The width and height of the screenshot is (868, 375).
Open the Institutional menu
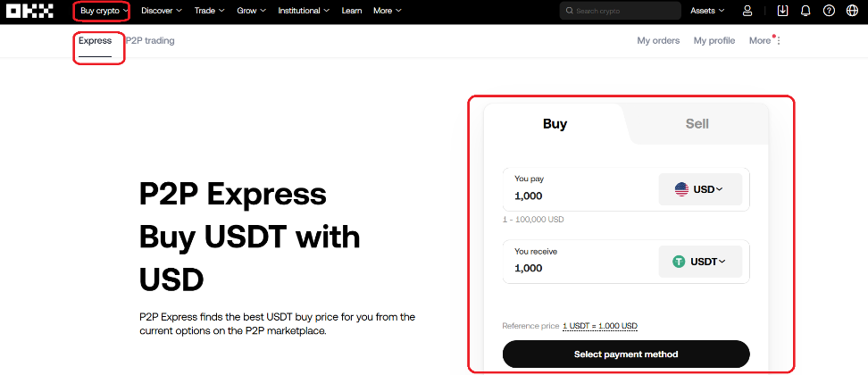304,11
